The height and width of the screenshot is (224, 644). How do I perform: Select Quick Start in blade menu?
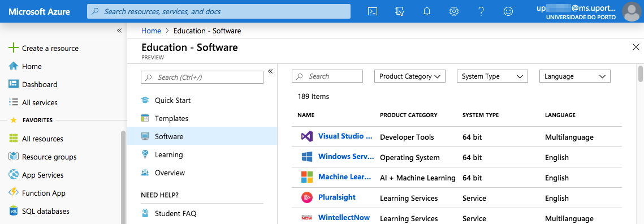point(172,100)
